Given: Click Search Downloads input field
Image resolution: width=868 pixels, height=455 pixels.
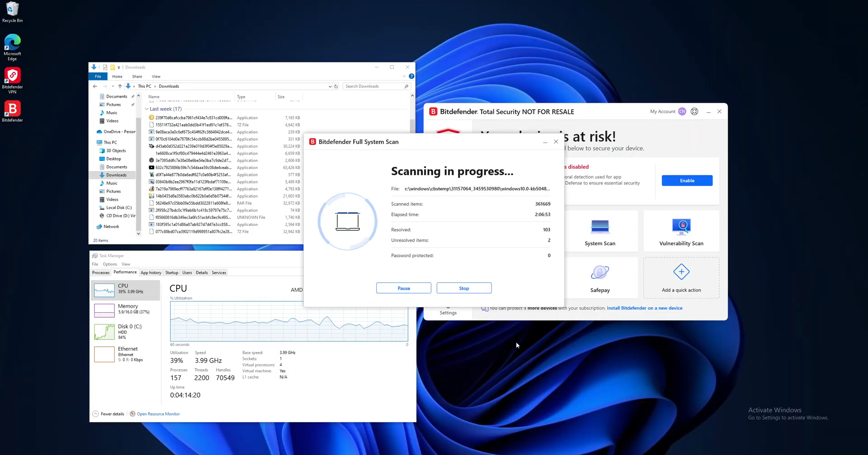Looking at the screenshot, I should click(x=373, y=86).
